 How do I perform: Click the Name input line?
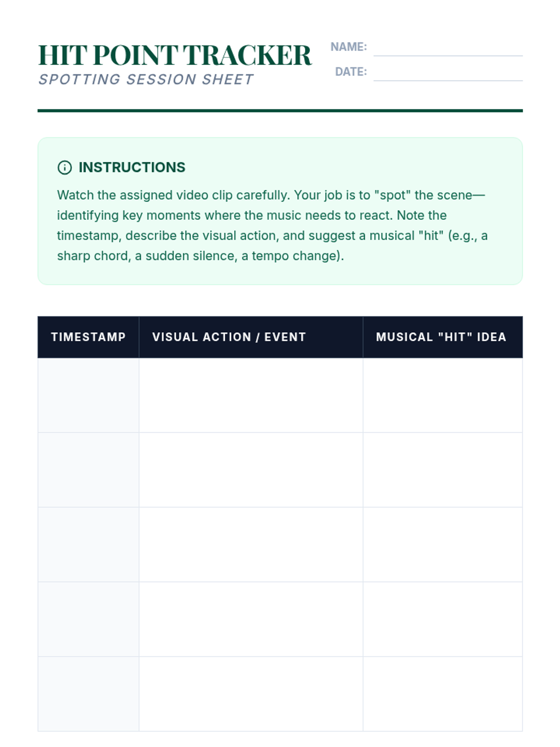[x=448, y=49]
